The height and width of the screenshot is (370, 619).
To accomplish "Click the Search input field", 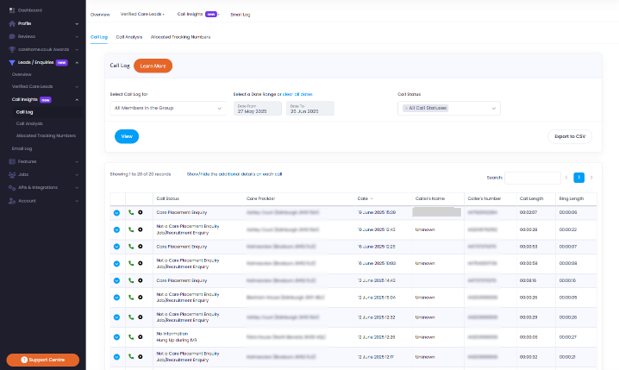I will click(532, 178).
